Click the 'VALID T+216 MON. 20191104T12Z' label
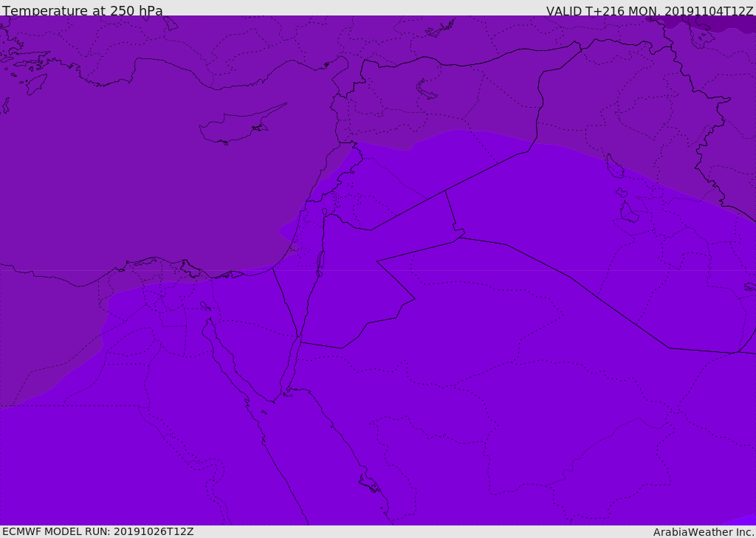 coord(650,10)
